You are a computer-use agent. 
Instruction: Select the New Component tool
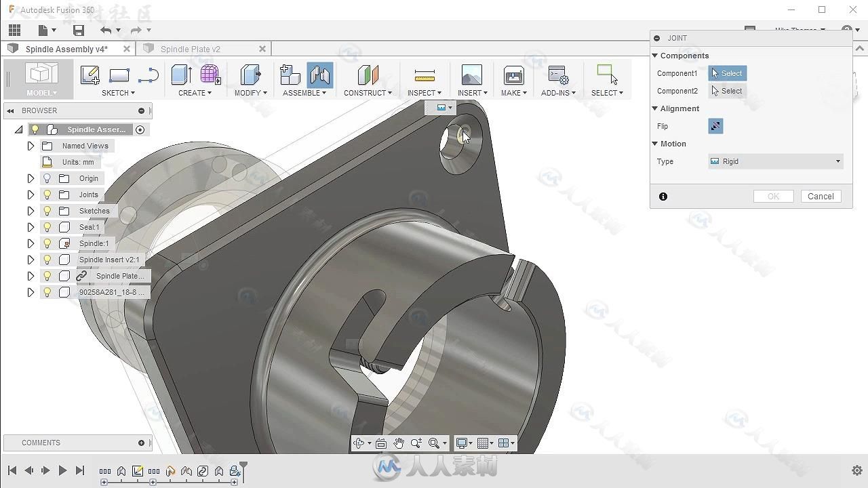[290, 75]
